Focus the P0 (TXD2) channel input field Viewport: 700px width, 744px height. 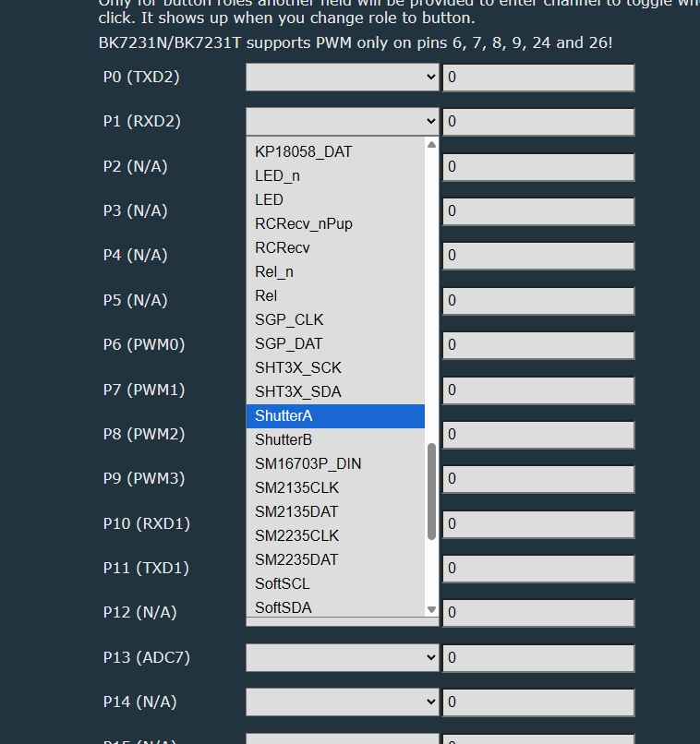point(538,78)
